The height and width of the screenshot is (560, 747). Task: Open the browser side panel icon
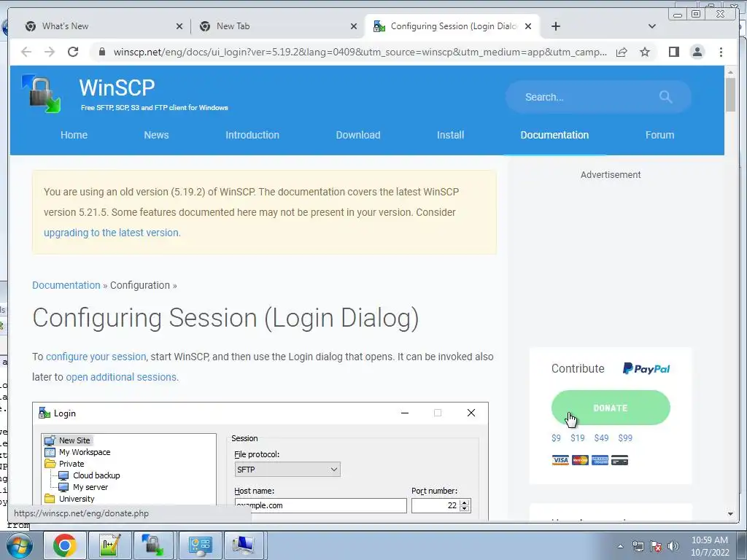coord(673,52)
